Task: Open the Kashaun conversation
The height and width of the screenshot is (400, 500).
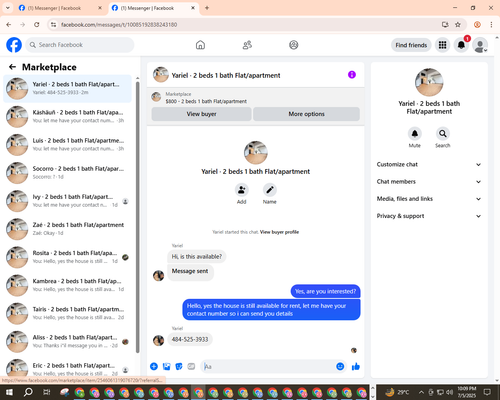Action: point(67,117)
